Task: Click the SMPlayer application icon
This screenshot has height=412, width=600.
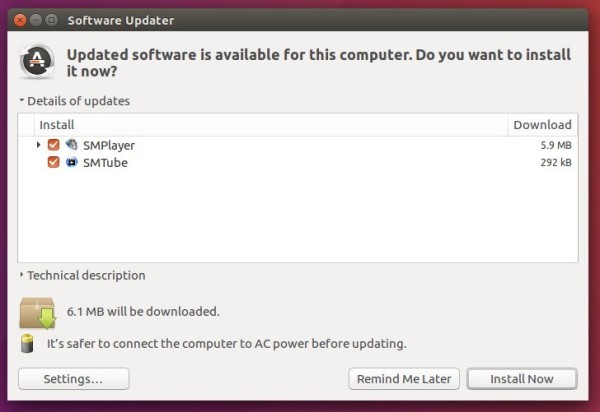Action: tap(71, 145)
